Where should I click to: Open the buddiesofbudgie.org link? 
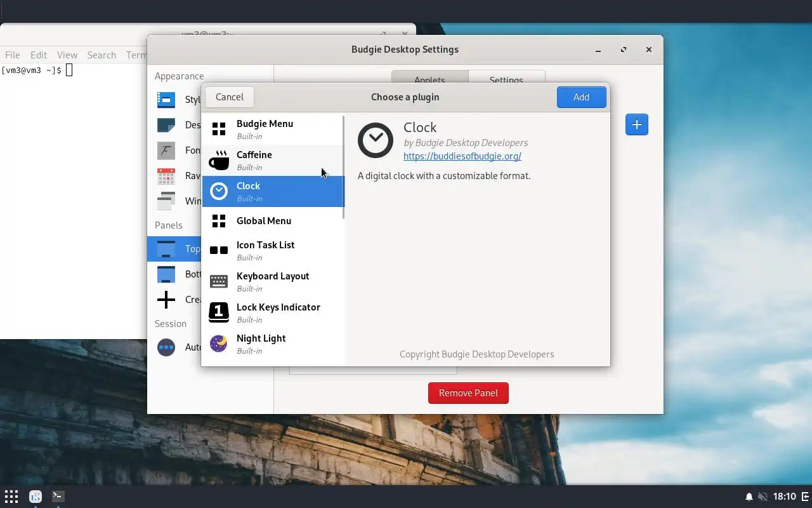[462, 156]
